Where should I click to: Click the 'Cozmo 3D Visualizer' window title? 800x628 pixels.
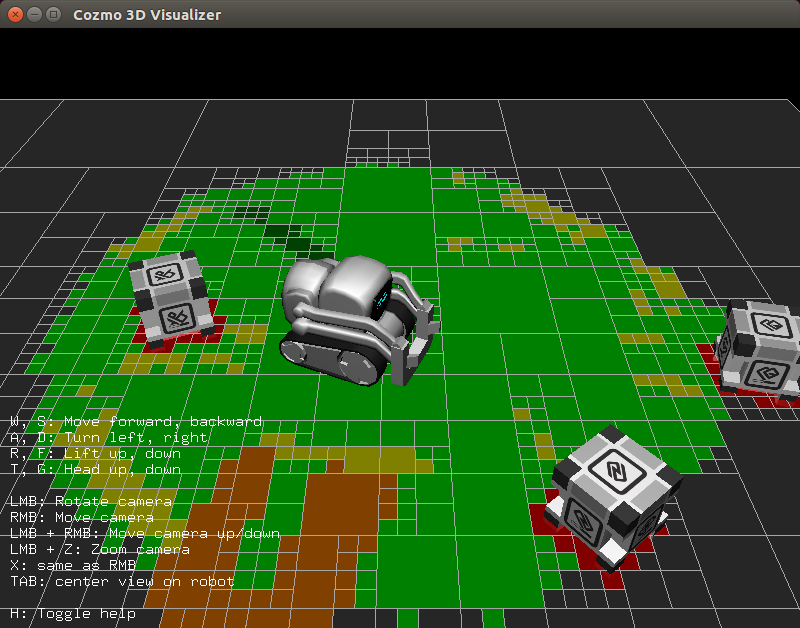147,15
